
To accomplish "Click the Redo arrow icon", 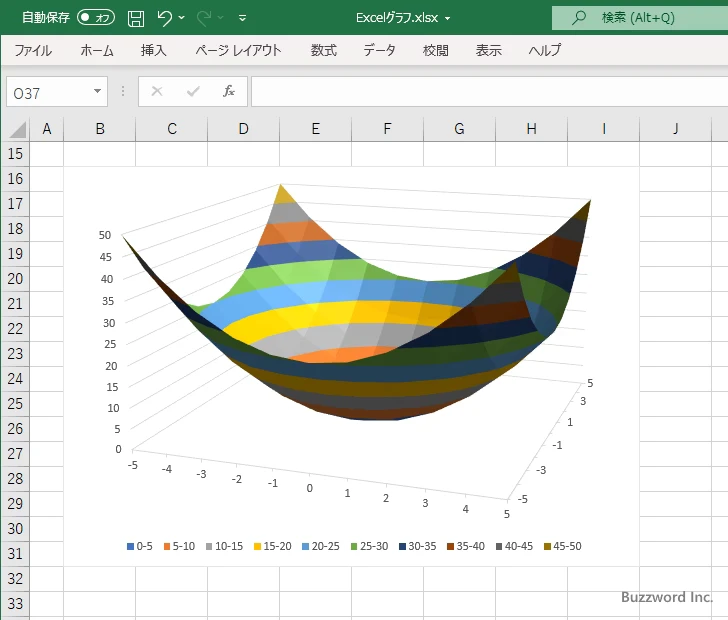I will pos(203,18).
